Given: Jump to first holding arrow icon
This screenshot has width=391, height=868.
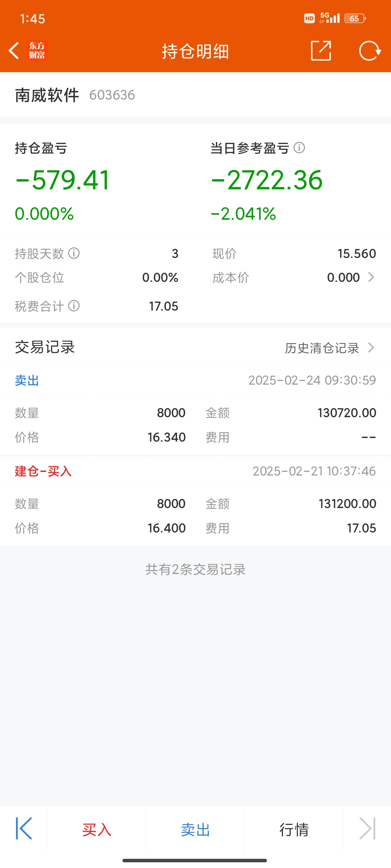Looking at the screenshot, I should 24,828.
